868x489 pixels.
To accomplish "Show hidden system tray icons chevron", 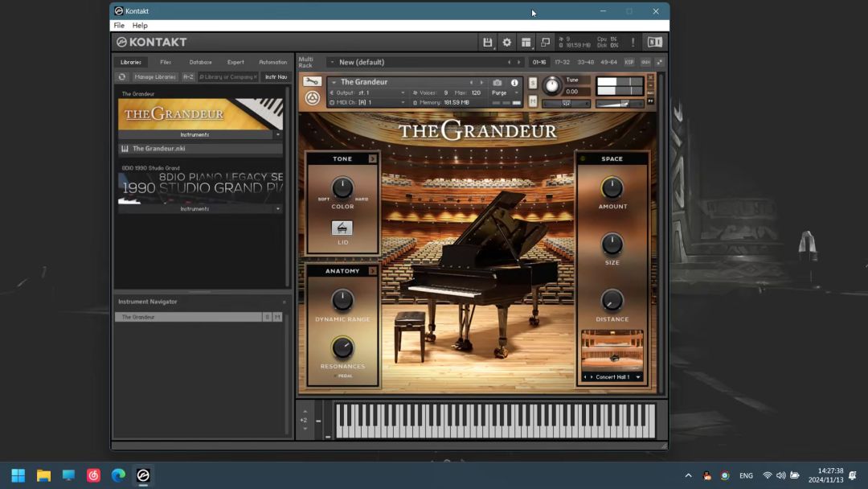I will [688, 475].
